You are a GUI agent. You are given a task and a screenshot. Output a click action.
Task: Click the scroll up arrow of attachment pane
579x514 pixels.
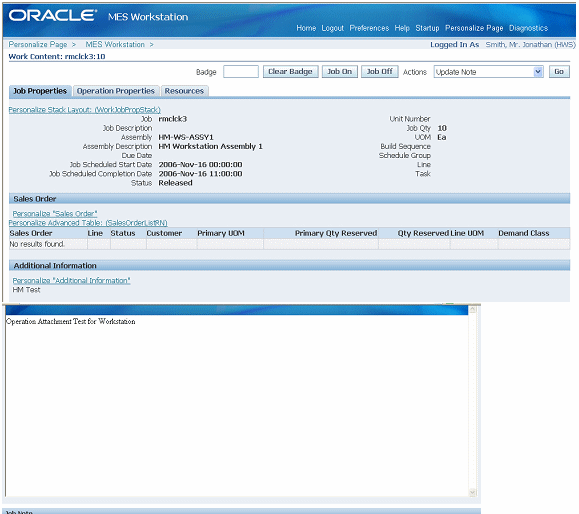point(473,309)
